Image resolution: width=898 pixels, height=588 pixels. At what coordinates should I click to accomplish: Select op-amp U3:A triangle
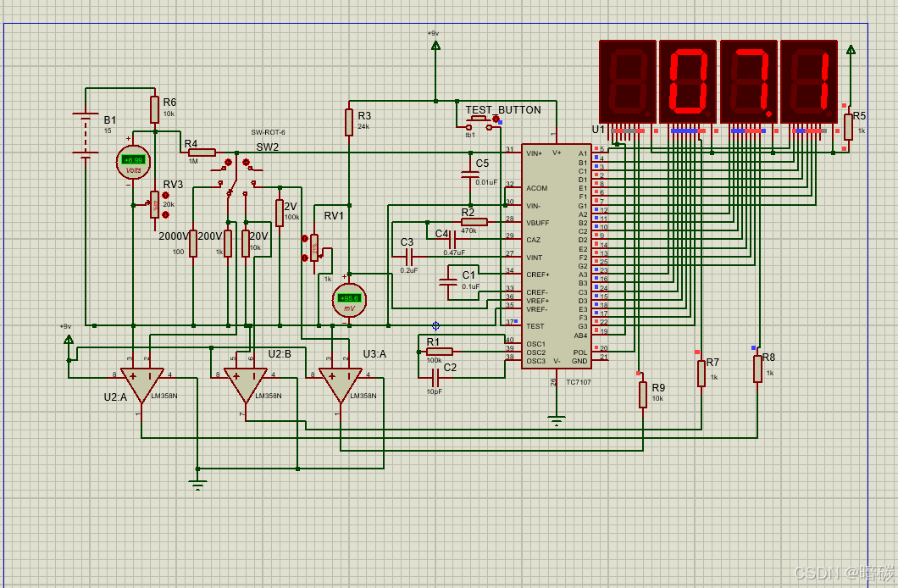coord(341,386)
